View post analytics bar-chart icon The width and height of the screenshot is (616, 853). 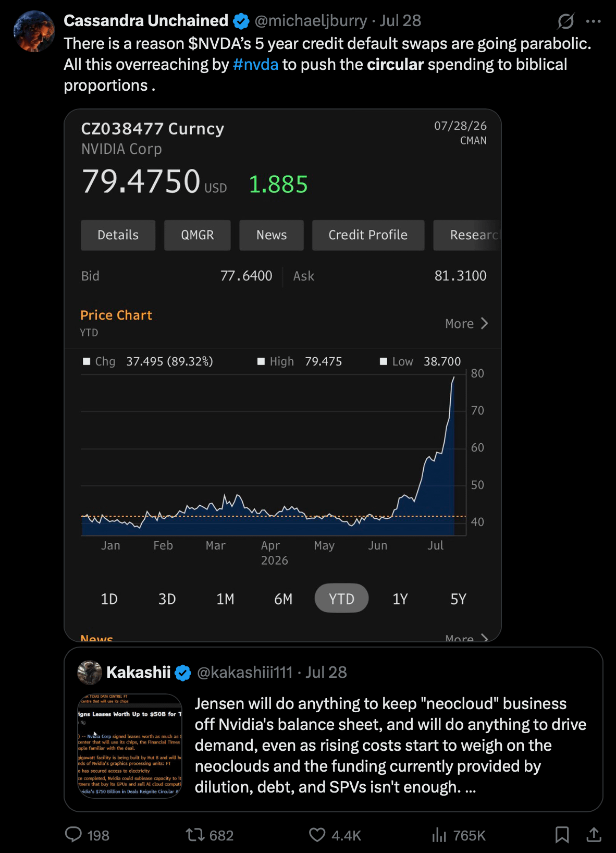[439, 835]
